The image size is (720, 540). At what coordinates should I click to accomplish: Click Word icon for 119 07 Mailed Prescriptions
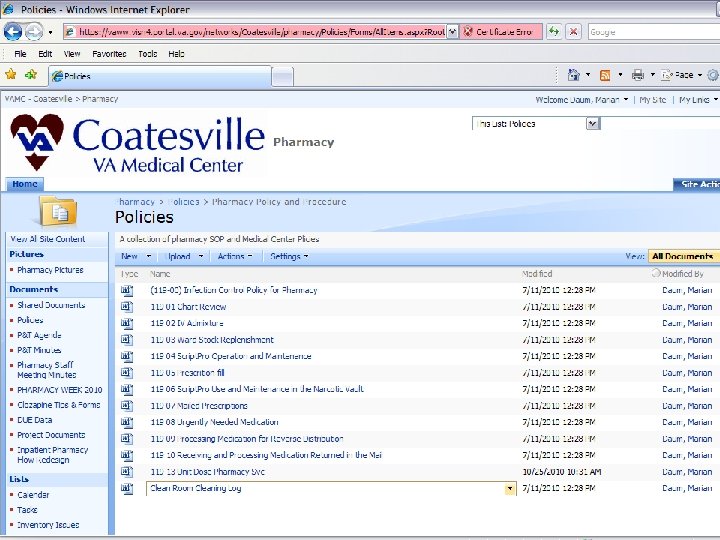(127, 406)
